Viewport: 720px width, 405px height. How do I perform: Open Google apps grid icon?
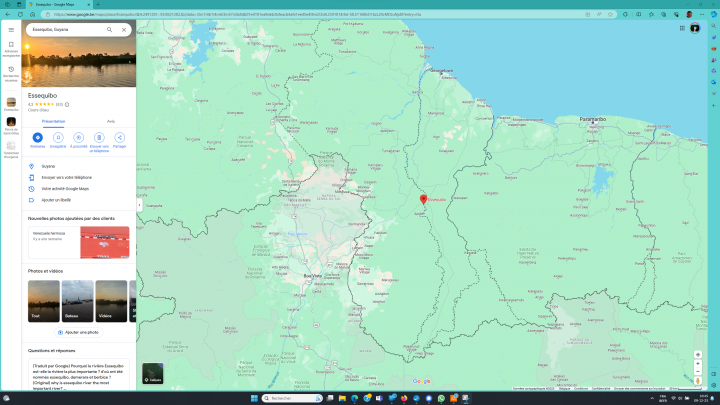pos(682,28)
